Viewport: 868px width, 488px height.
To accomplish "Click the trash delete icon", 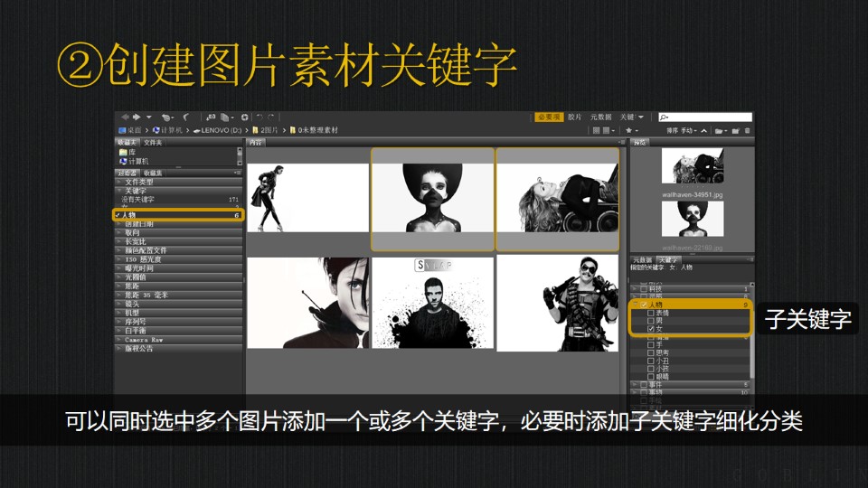I will point(747,130).
